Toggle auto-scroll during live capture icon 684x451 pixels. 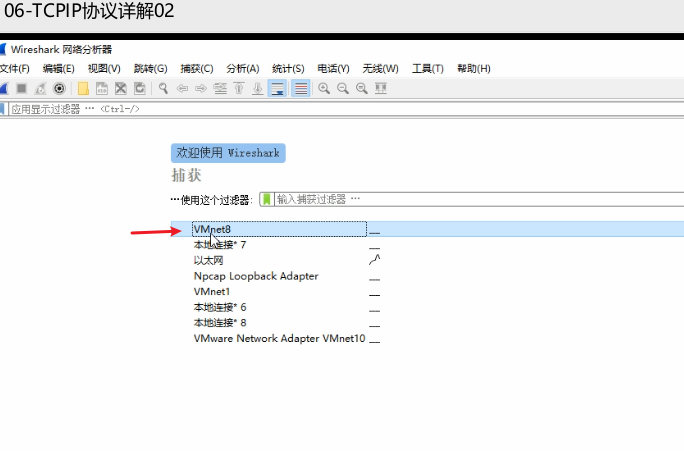[x=277, y=88]
